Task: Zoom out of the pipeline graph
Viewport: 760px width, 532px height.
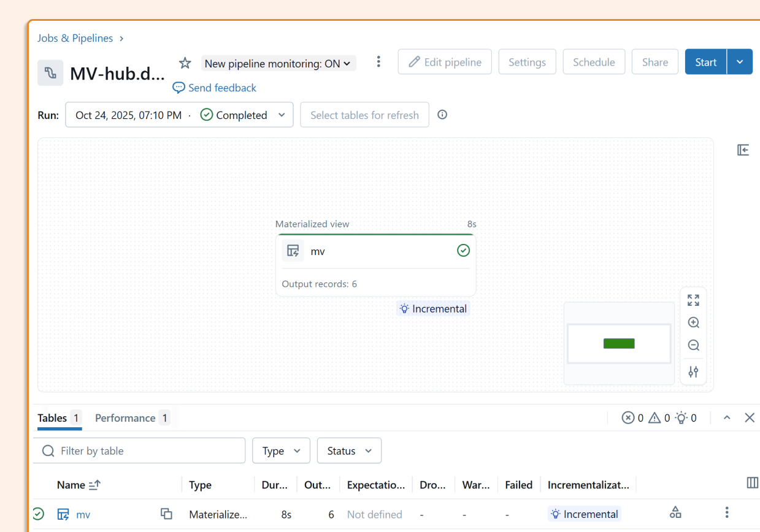Action: (x=693, y=345)
